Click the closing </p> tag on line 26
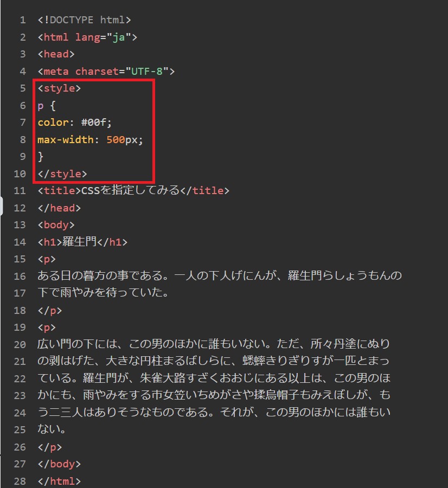This screenshot has height=488, width=448. pos(50,447)
